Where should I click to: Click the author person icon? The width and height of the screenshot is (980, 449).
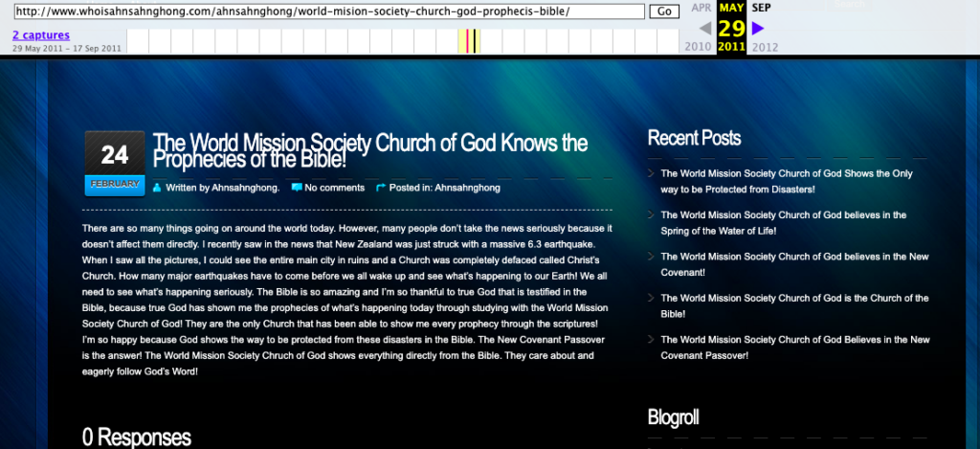[158, 188]
